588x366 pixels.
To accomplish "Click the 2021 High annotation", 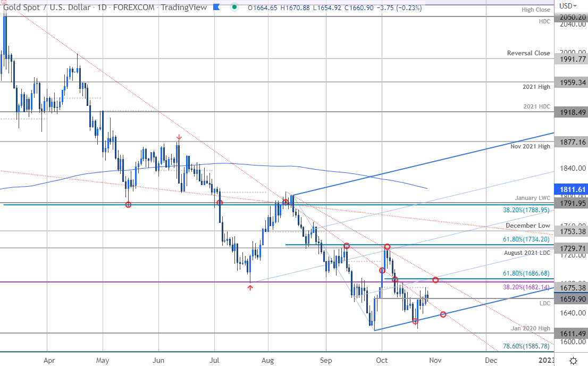I will click(x=536, y=87).
